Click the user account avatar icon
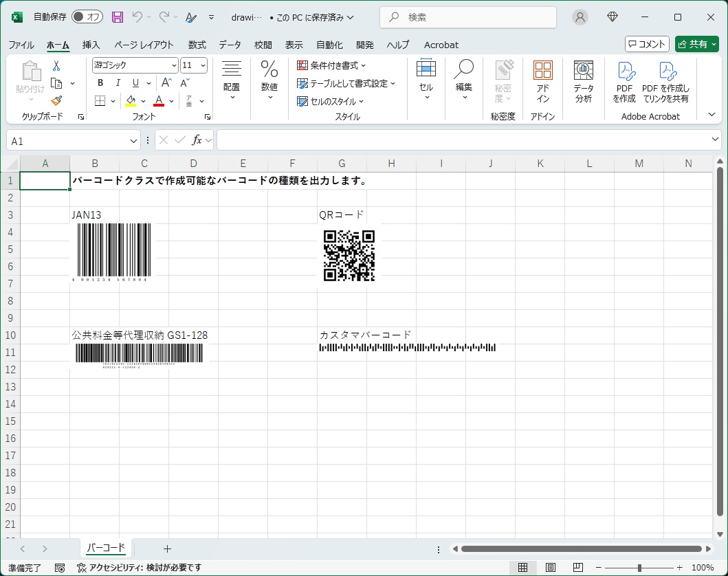The image size is (728, 576). point(580,17)
